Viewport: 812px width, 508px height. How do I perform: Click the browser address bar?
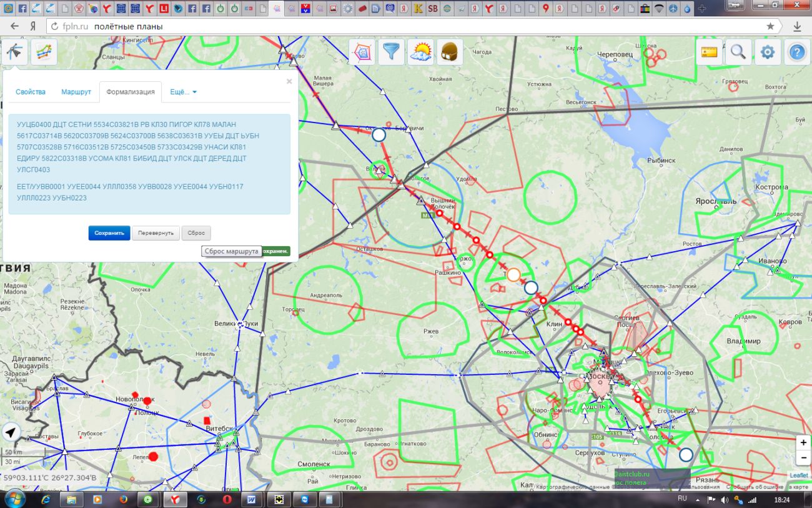(x=406, y=26)
